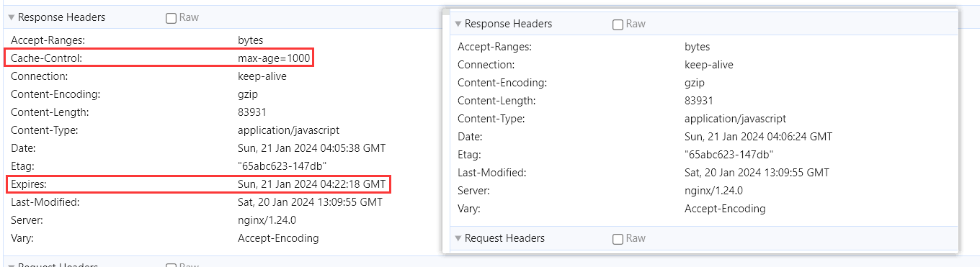Select the Expires value ending 04:22:18 GMT

coord(311,184)
